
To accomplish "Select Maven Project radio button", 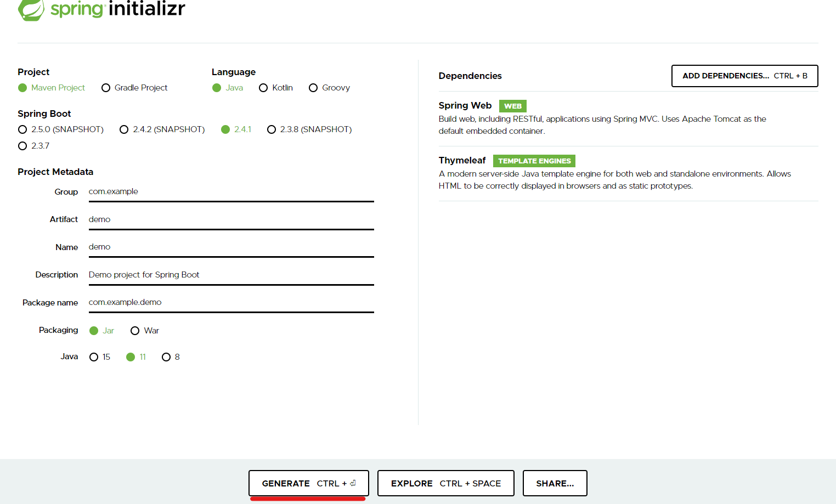I will pos(52,88).
